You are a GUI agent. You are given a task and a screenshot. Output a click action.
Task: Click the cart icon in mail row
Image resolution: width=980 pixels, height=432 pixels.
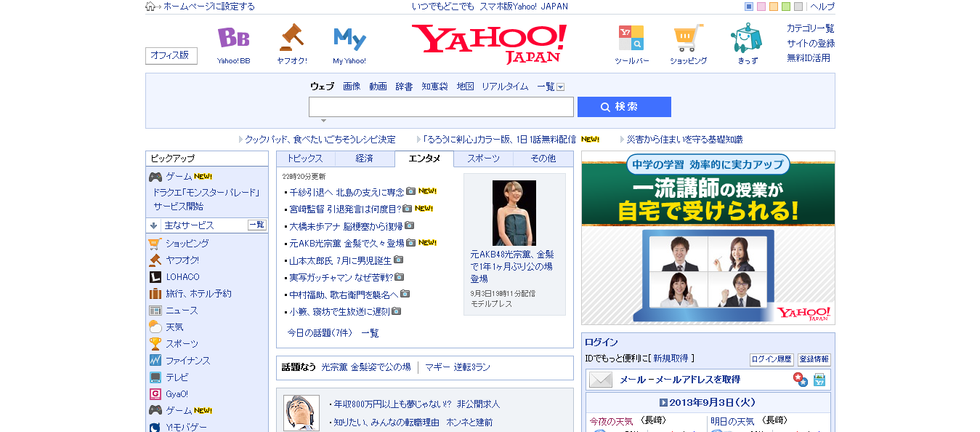click(819, 380)
